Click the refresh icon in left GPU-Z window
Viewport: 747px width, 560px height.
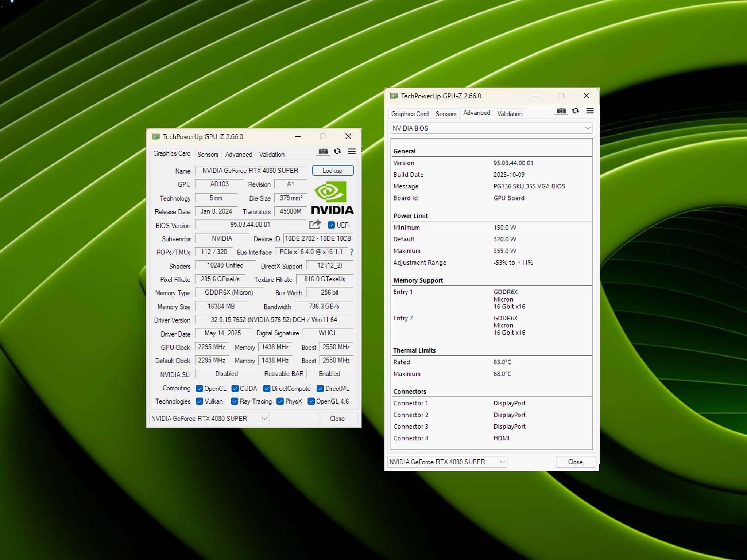pos(337,152)
